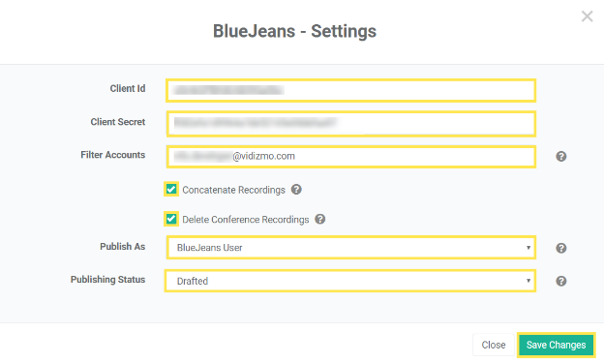This screenshot has width=604, height=364.
Task: Click the BlueJeans - Settings dialog title
Action: click(x=294, y=31)
